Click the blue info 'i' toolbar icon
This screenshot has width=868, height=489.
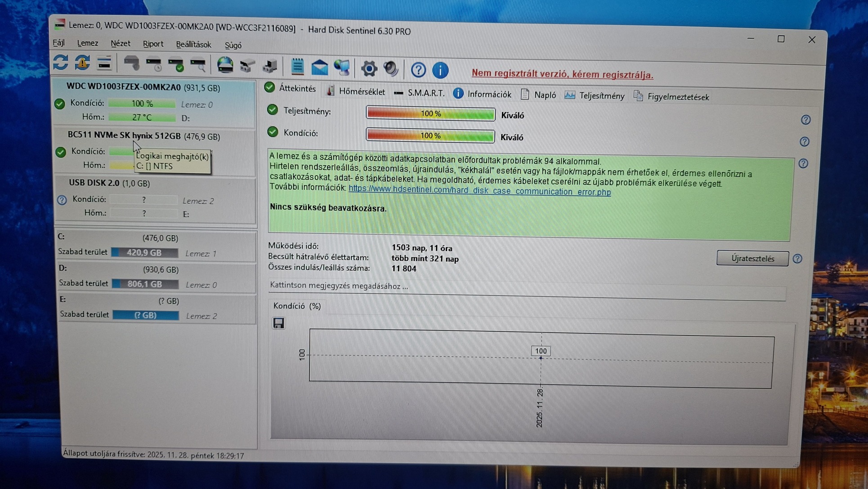point(440,70)
